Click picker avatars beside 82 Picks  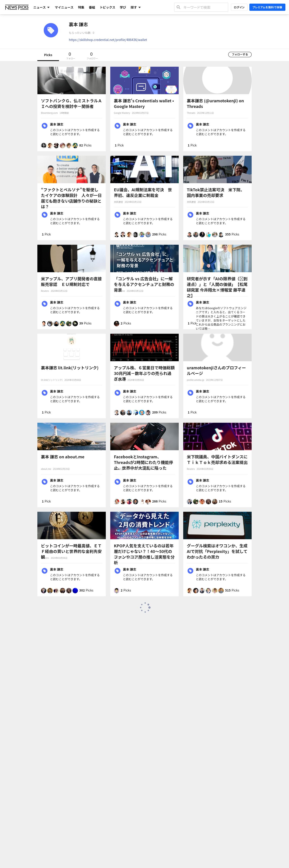tap(59, 146)
